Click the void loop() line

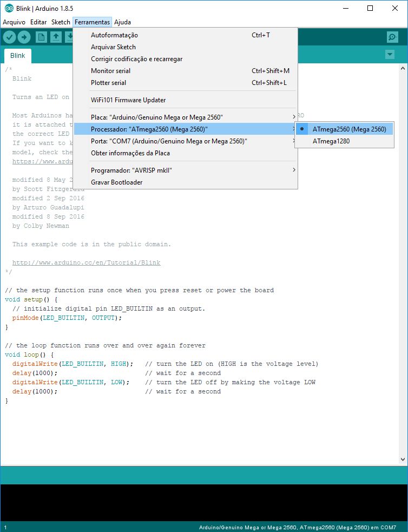click(x=29, y=354)
